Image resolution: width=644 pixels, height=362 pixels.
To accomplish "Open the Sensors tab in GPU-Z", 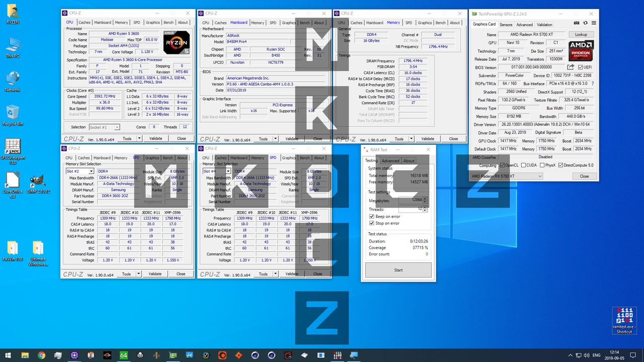I will pos(506,24).
